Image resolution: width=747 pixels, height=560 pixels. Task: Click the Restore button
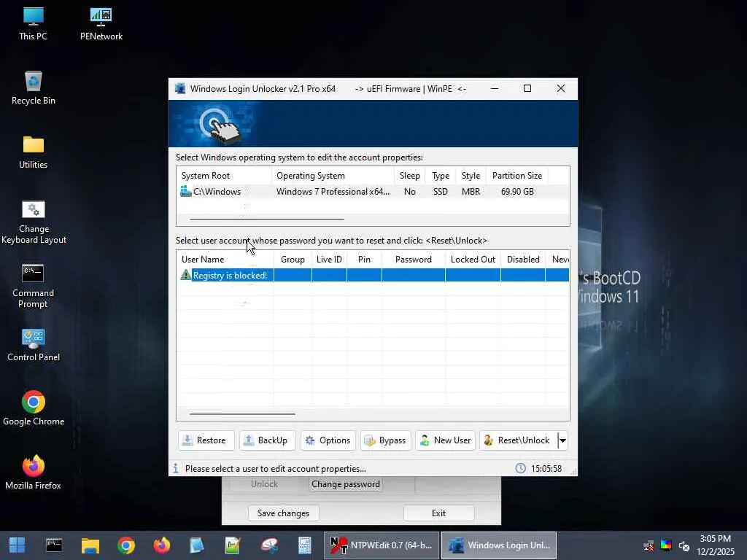(x=206, y=440)
